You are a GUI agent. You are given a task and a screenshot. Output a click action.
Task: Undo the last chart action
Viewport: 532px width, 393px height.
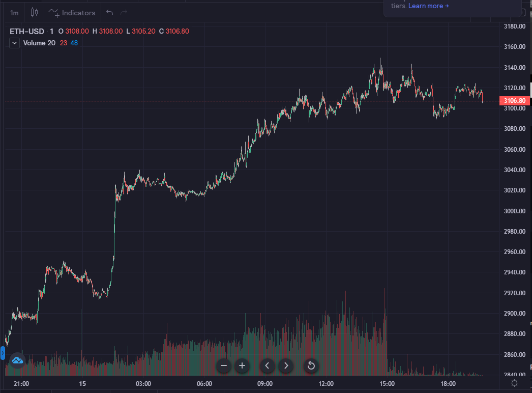(109, 13)
